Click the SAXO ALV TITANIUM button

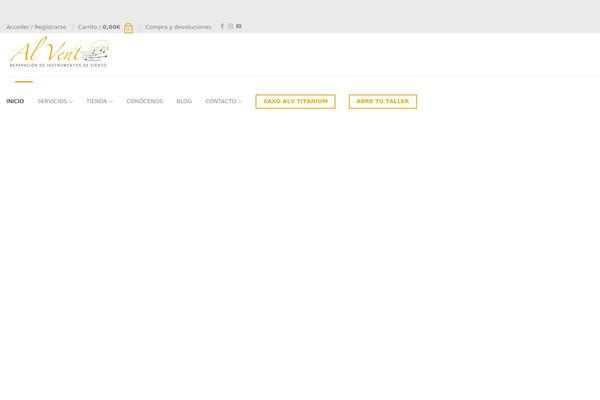295,101
